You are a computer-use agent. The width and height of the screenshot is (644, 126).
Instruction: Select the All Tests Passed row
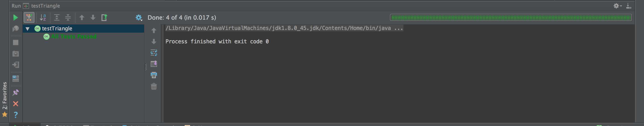[74, 36]
